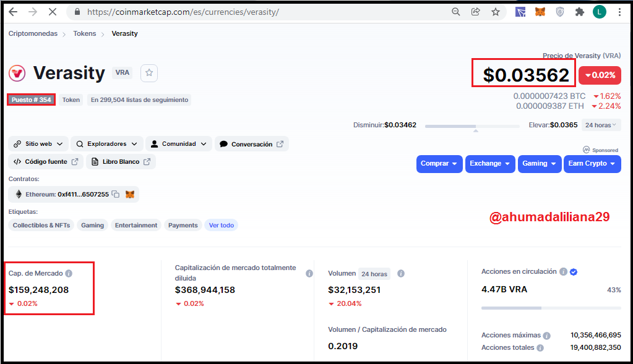Expand the Sitio web dropdown
Image resolution: width=633 pixels, height=364 pixels.
click(39, 144)
